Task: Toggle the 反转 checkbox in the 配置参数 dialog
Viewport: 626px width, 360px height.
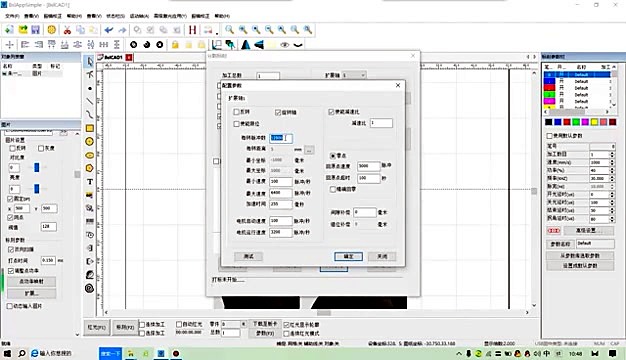Action: (236, 112)
